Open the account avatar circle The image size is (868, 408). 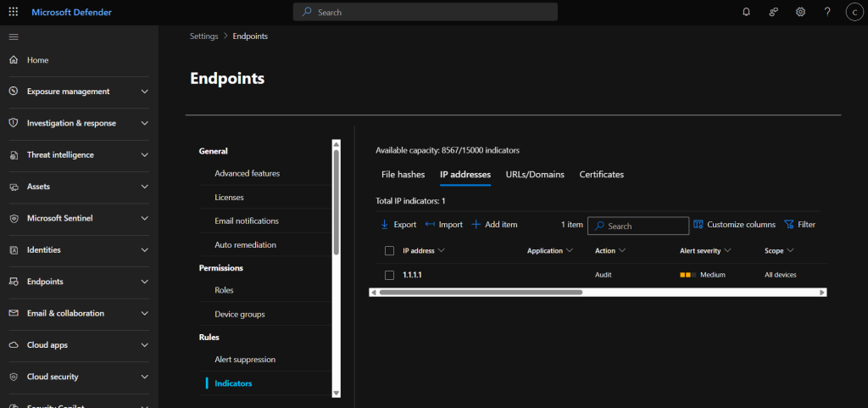[855, 12]
